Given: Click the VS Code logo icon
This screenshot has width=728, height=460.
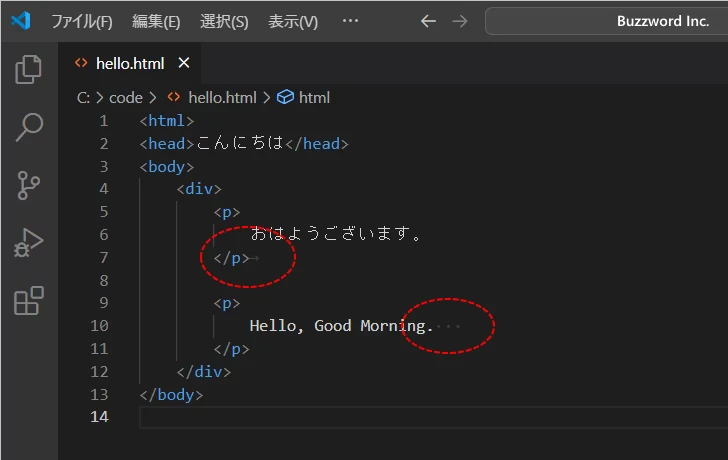Looking at the screenshot, I should click(x=21, y=21).
